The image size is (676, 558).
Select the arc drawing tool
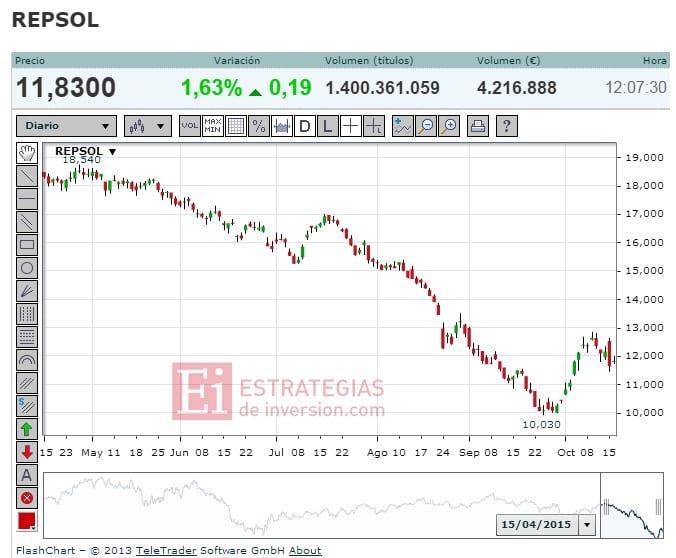click(27, 360)
